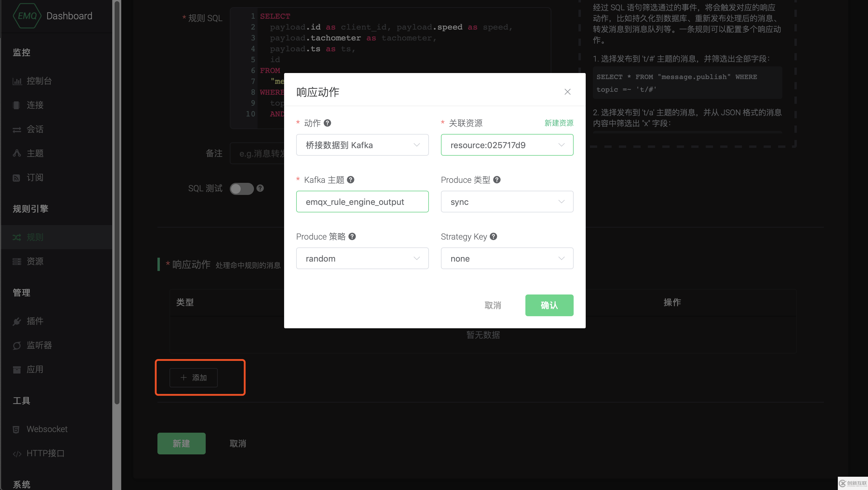Select the 资源 resources page
868x490 pixels.
35,261
